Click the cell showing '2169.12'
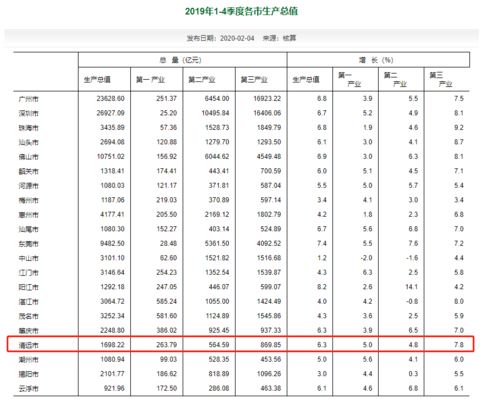The image size is (480, 399). tap(217, 214)
